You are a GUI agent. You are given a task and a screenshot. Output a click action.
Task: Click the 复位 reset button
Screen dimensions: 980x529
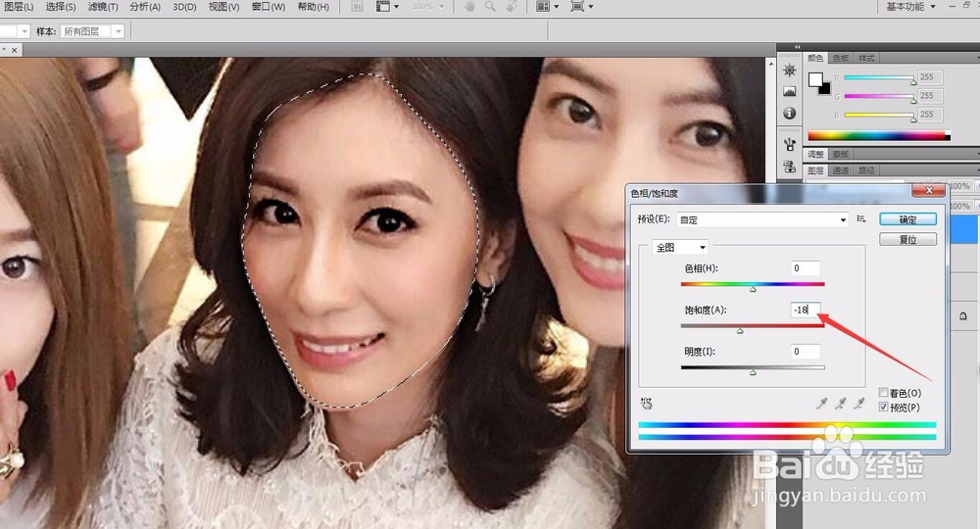click(907, 239)
